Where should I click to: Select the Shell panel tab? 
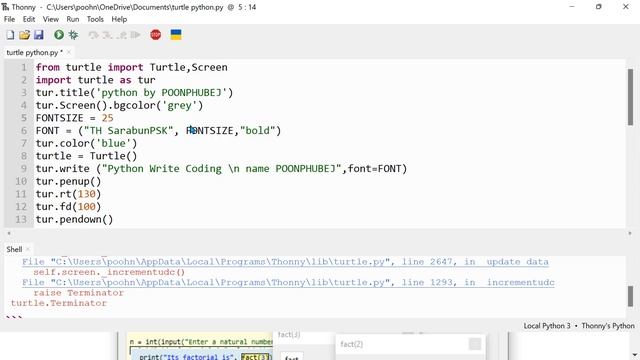(14, 249)
